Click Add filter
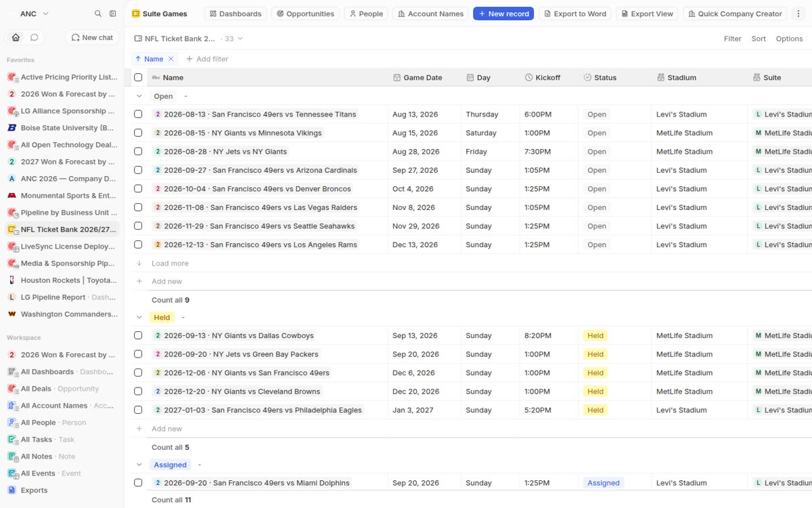The image size is (812, 508). [207, 59]
